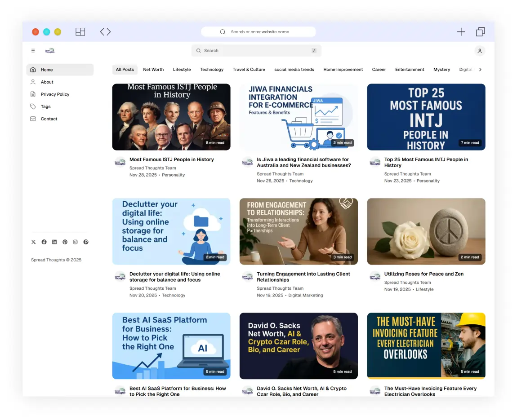Click the site Search input field
Viewport: 517px width, 420px height.
click(256, 50)
